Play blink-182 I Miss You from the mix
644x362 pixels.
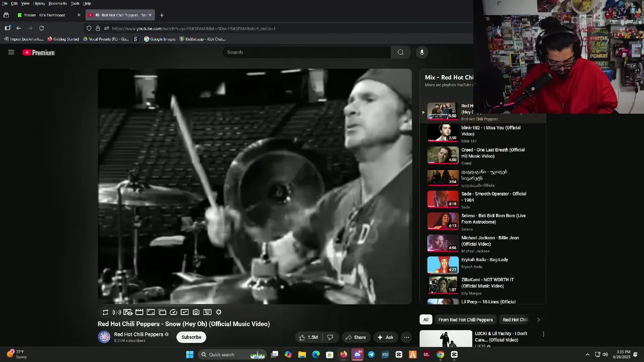pyautogui.click(x=483, y=134)
